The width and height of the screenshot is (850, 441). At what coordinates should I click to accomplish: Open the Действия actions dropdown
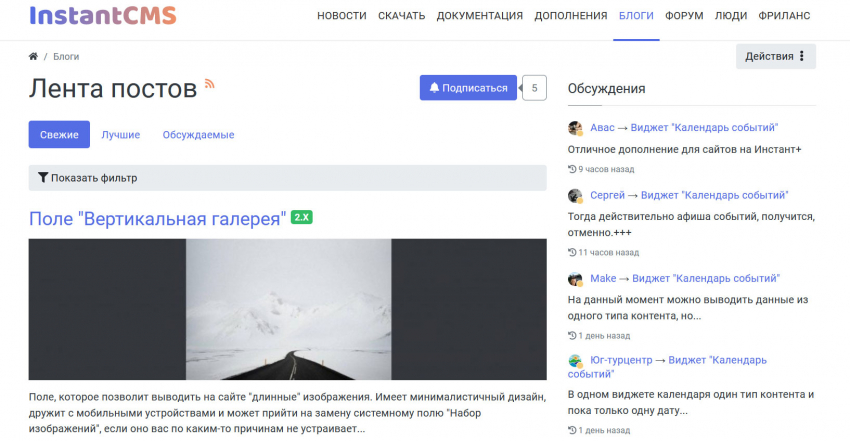click(775, 56)
